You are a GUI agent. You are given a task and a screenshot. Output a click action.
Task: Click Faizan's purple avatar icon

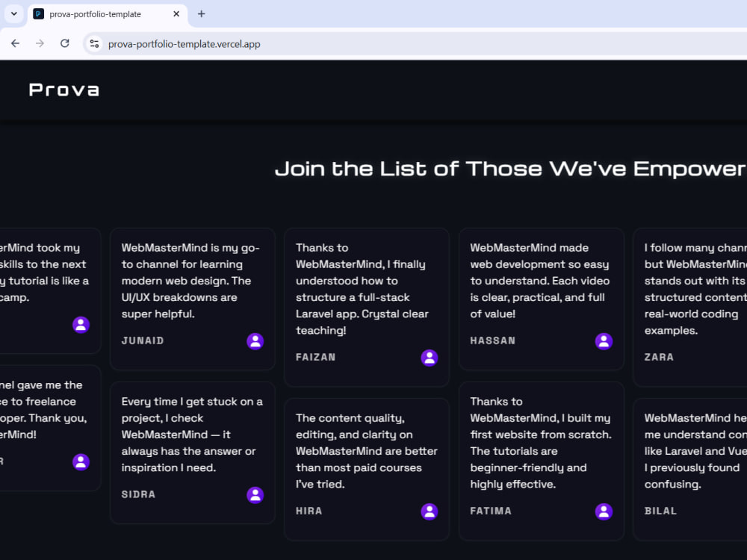[430, 358]
